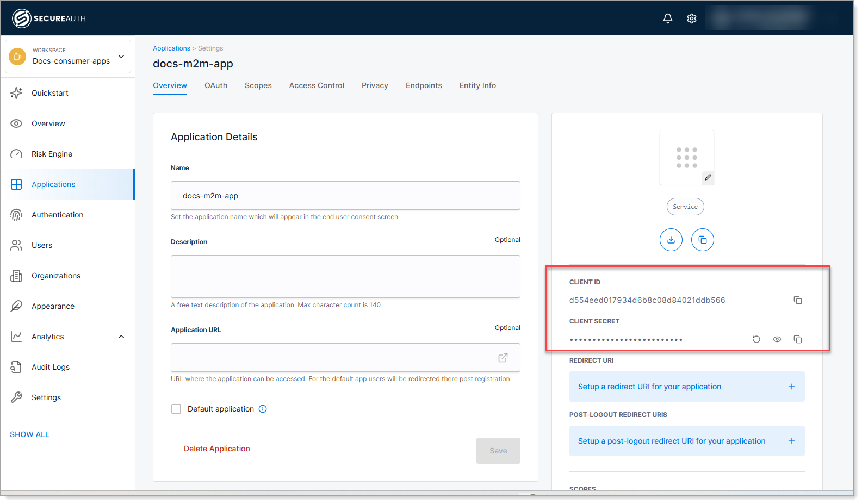
Task: Copy application config via round copy button
Action: click(703, 240)
